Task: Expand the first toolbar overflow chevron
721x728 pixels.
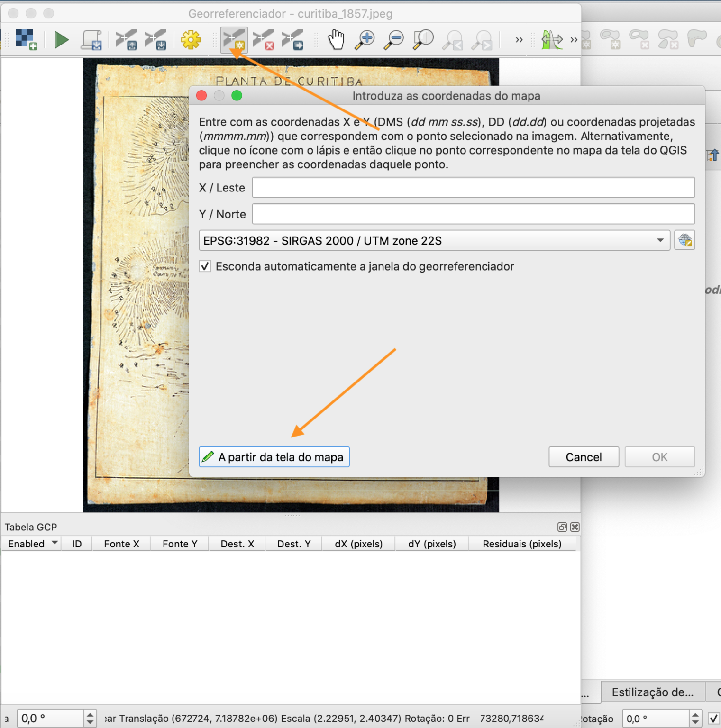Action: (519, 40)
